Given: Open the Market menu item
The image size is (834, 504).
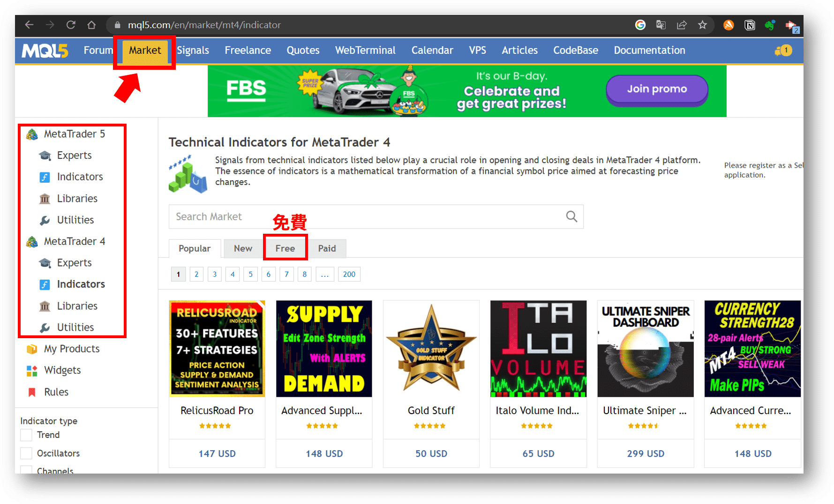Looking at the screenshot, I should (145, 51).
